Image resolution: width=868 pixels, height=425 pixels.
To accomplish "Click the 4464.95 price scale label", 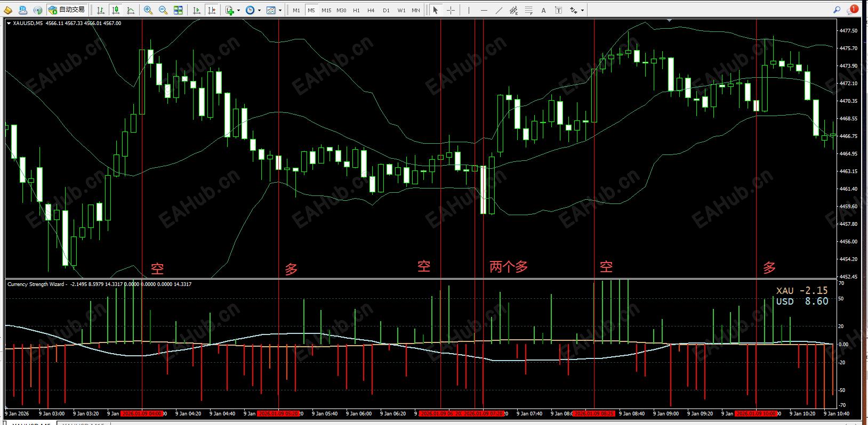I will [848, 154].
